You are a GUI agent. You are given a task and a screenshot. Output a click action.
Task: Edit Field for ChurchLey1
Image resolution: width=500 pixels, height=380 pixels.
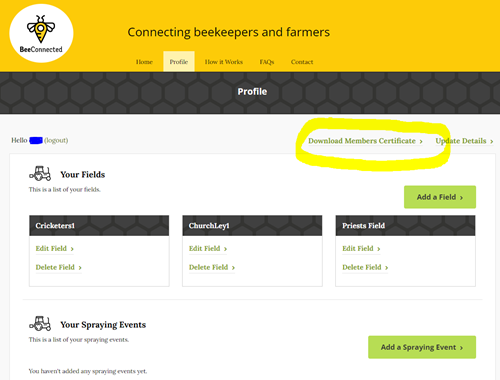click(208, 249)
